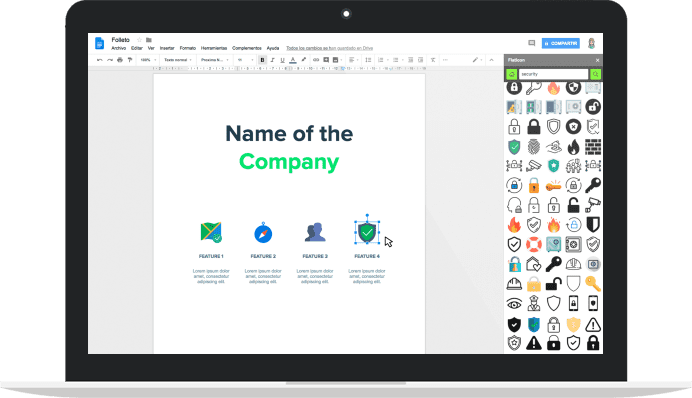Select the brick wall icon in Flaticon
This screenshot has height=398, width=692.
(x=593, y=146)
